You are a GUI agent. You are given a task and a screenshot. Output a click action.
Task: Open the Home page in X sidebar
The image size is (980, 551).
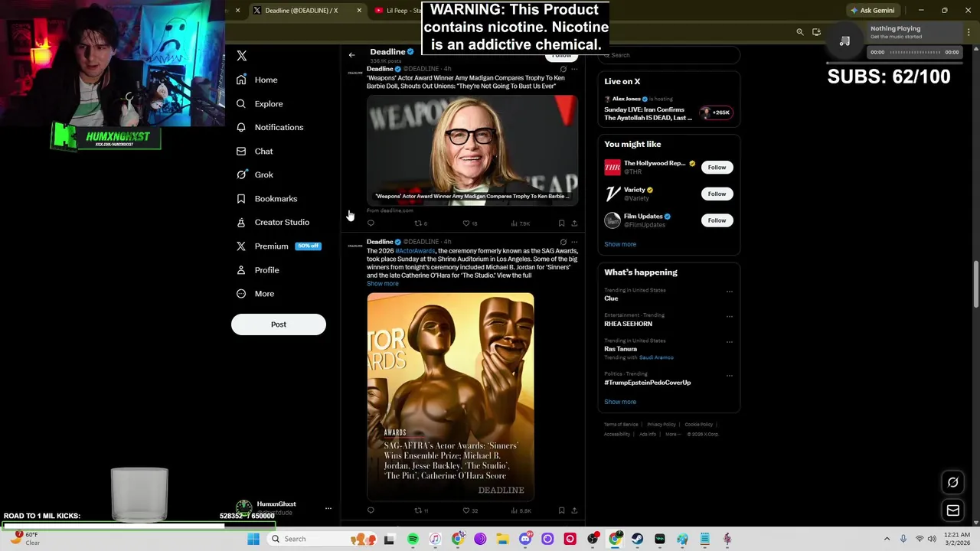click(x=257, y=80)
